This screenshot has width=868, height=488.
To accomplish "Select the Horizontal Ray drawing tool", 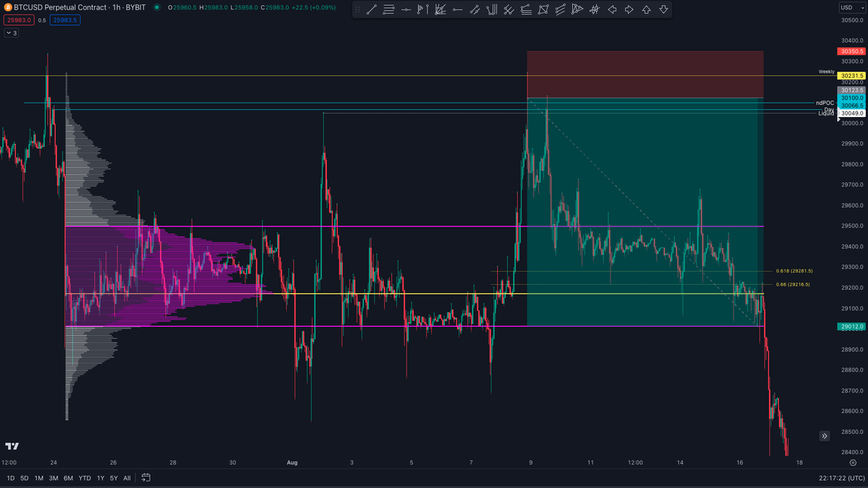I will click(456, 10).
